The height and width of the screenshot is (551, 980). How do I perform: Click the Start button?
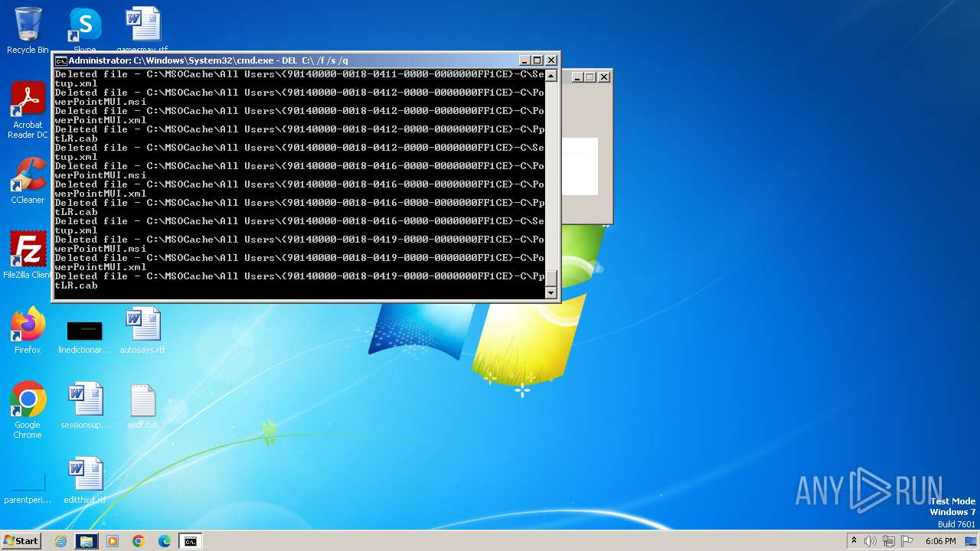[x=21, y=541]
